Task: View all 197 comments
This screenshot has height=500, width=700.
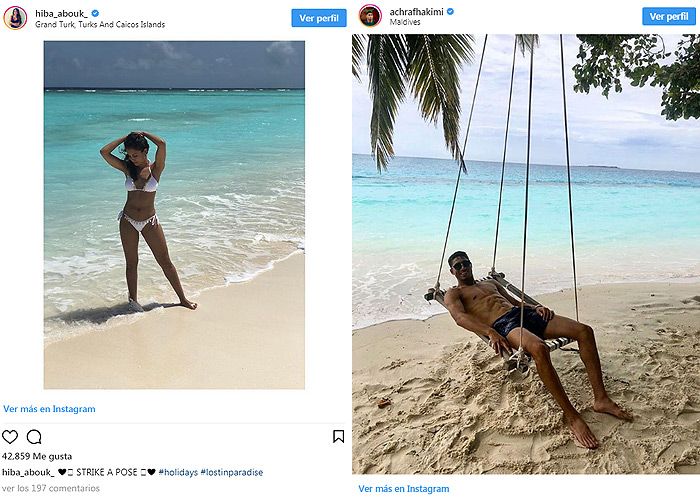Action: pos(50,488)
